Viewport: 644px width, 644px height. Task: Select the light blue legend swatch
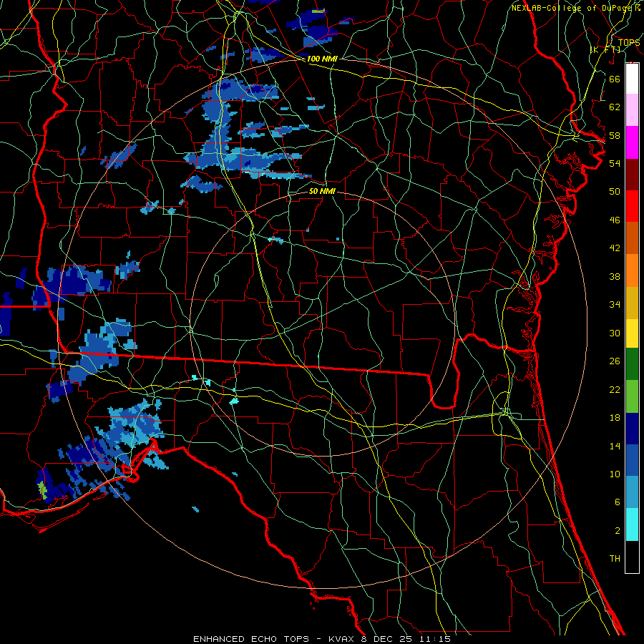(632, 492)
